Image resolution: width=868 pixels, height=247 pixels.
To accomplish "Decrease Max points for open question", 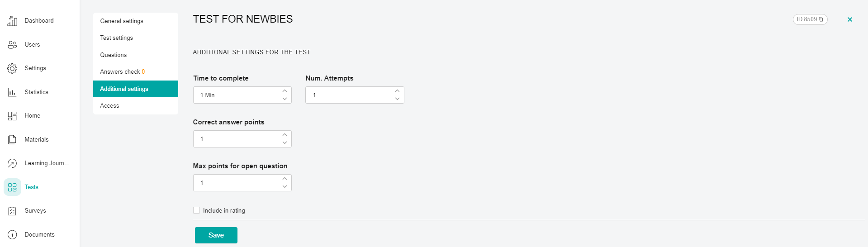I will (285, 186).
